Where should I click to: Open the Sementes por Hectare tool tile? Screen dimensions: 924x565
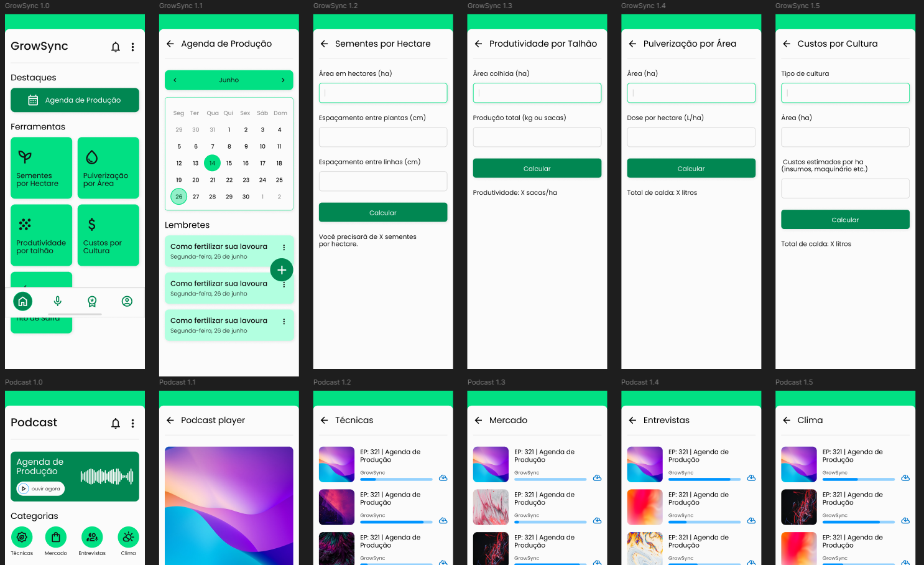42,168
